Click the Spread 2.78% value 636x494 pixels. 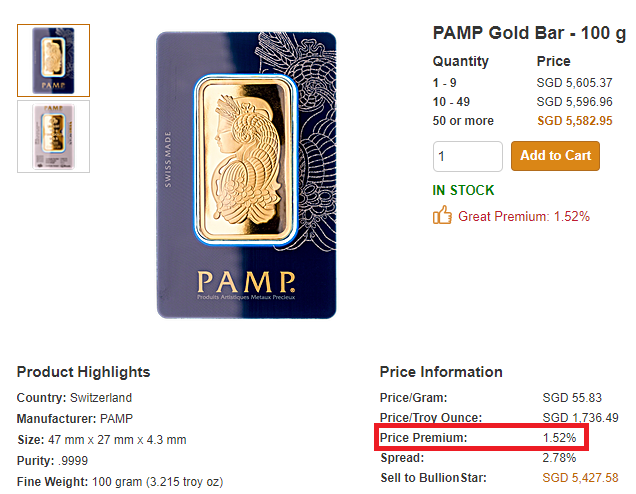point(559,458)
